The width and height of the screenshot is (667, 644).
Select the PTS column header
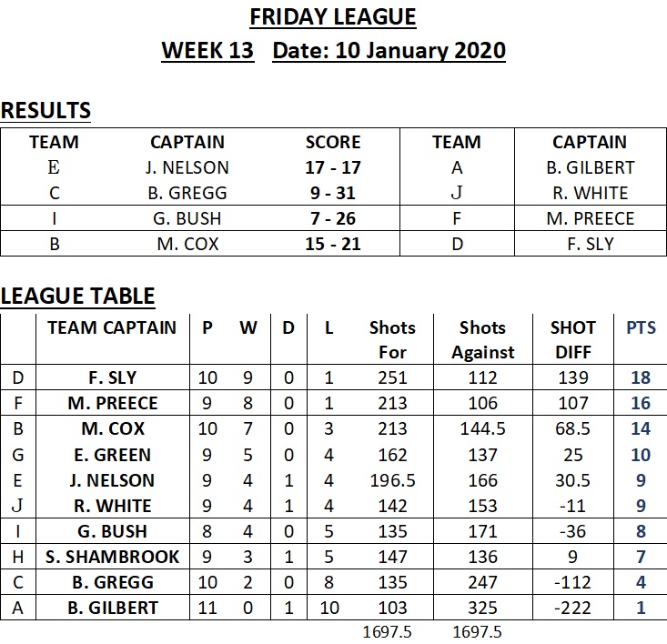(x=641, y=327)
